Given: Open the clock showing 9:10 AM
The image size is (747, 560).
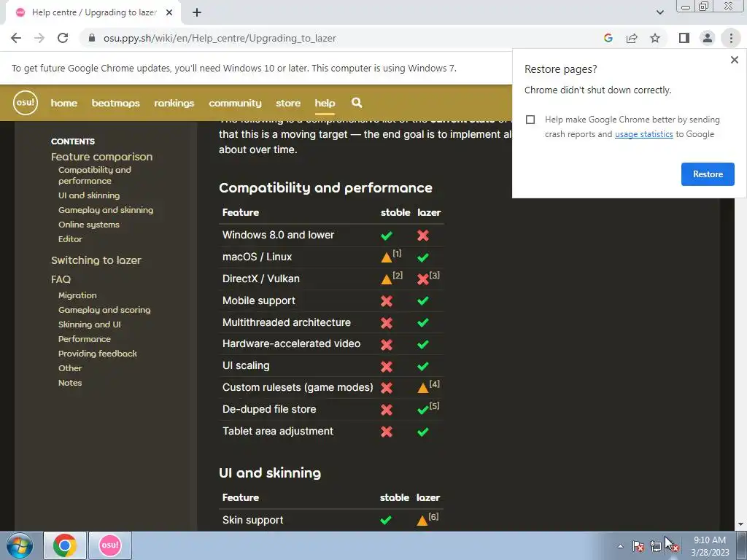Looking at the screenshot, I should point(710,546).
